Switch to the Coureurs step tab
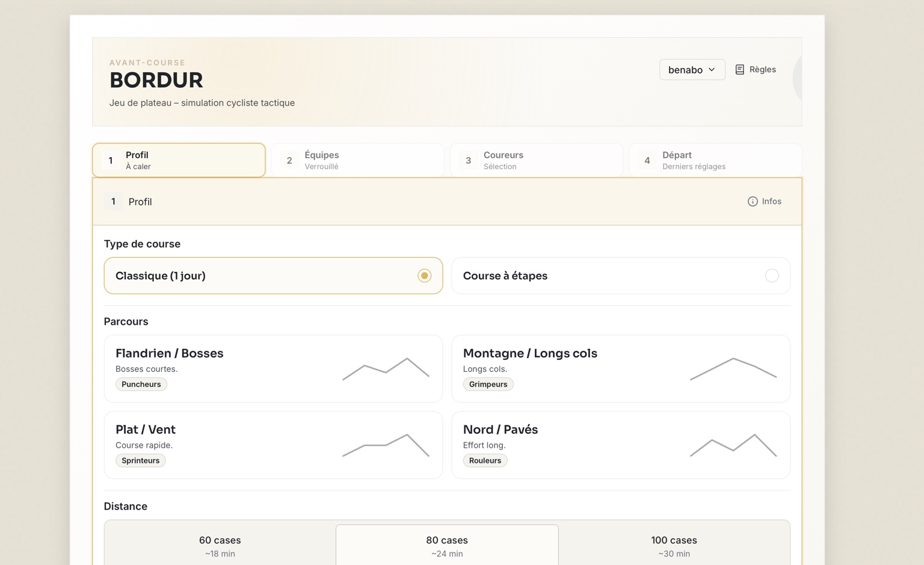The image size is (924, 565). [536, 160]
